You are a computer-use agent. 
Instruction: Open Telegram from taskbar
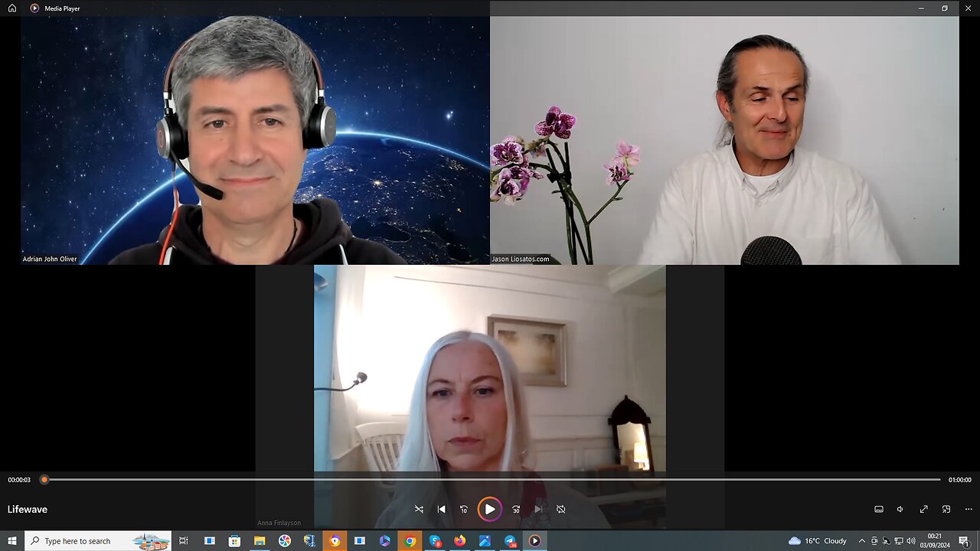coord(510,541)
